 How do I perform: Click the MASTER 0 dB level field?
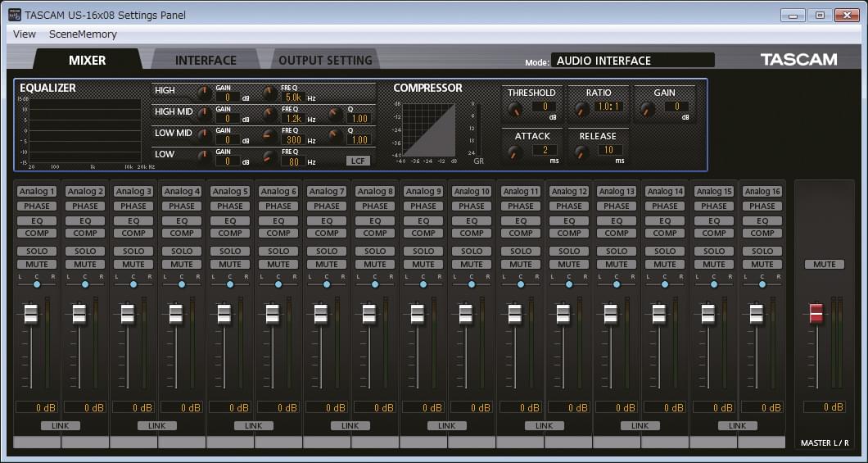825,407
